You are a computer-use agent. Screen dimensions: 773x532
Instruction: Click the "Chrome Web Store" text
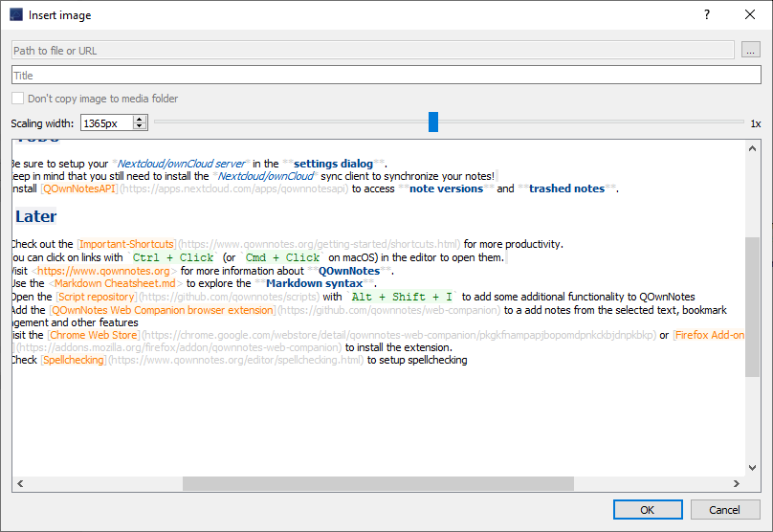point(93,335)
